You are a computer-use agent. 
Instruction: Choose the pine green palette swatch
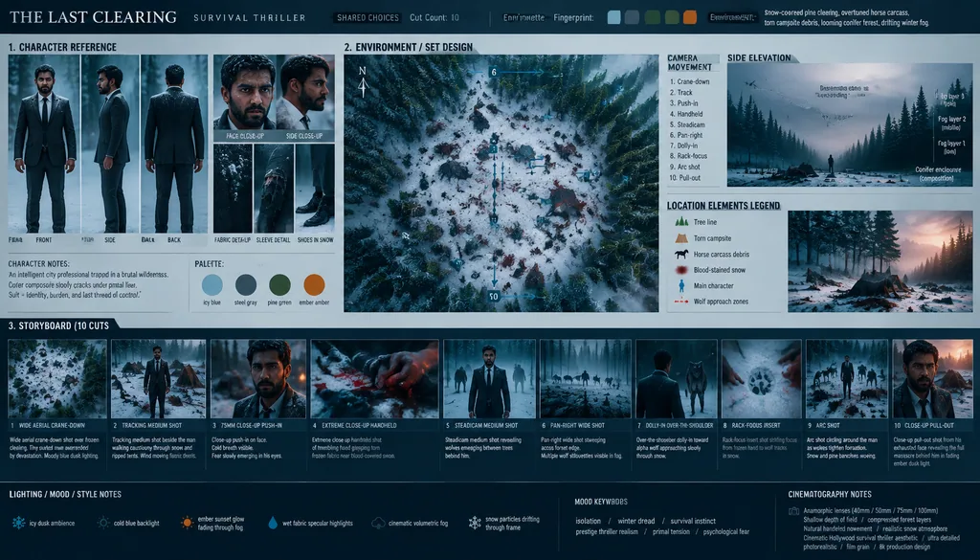(279, 285)
